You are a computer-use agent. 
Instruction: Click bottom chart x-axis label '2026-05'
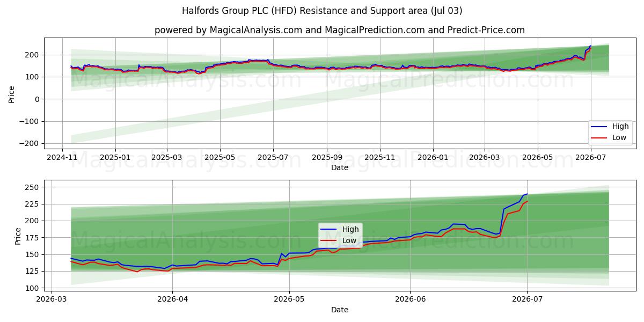(x=289, y=299)
